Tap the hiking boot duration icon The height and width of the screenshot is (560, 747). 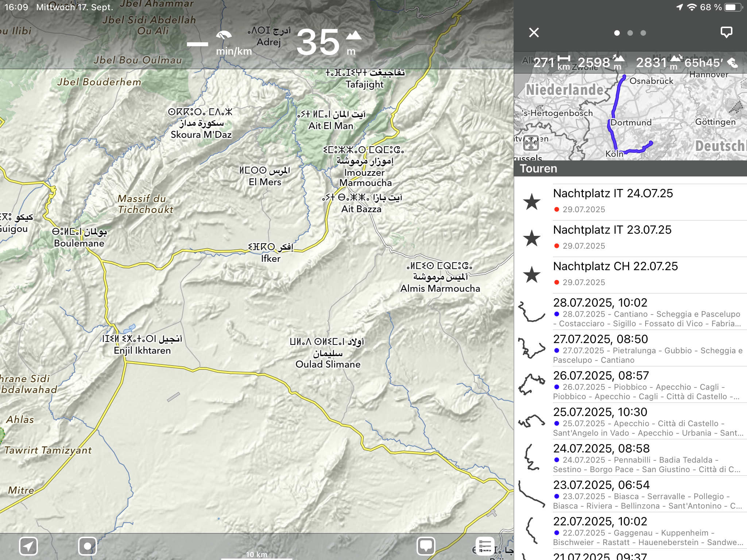(x=732, y=63)
